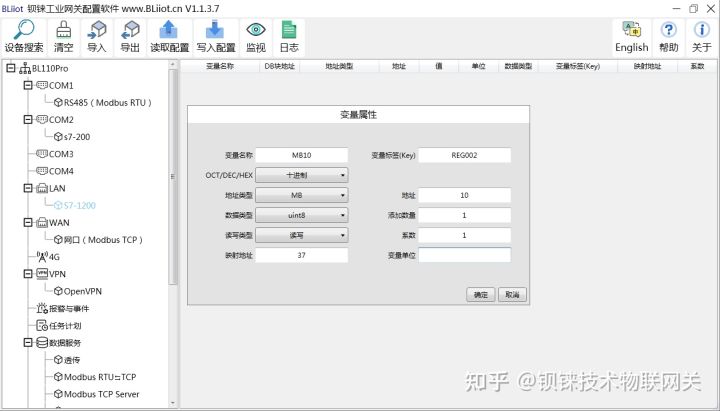Collapse the COM1 branch

[x=28, y=85]
